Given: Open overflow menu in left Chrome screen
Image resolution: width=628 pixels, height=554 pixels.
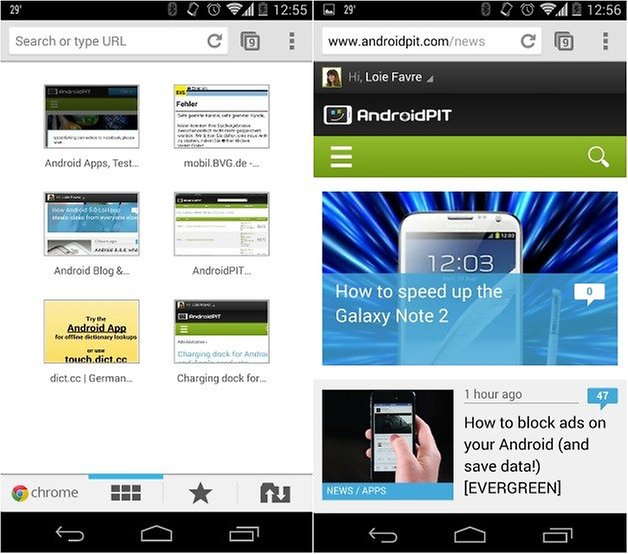Looking at the screenshot, I should [292, 41].
